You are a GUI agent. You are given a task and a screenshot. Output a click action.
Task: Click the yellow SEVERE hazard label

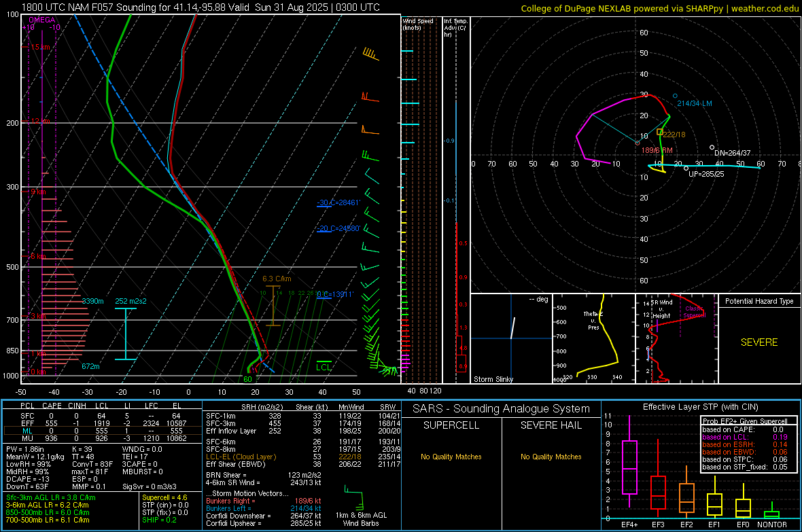tap(759, 342)
